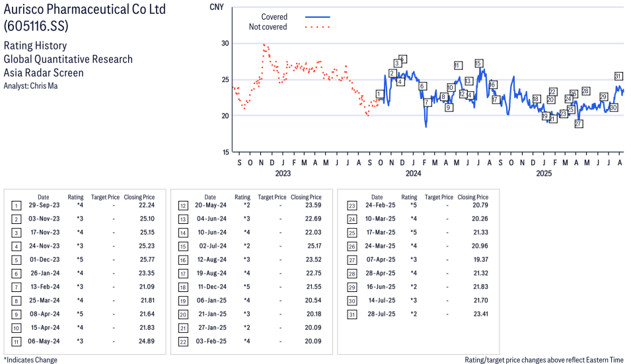
Task: Click the blue Covered legend line
Action: click(x=318, y=17)
